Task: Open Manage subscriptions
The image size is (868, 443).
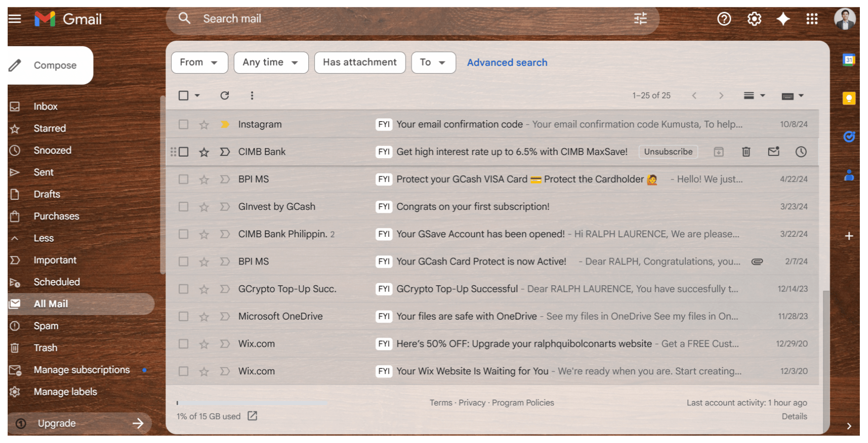Action: pos(81,370)
